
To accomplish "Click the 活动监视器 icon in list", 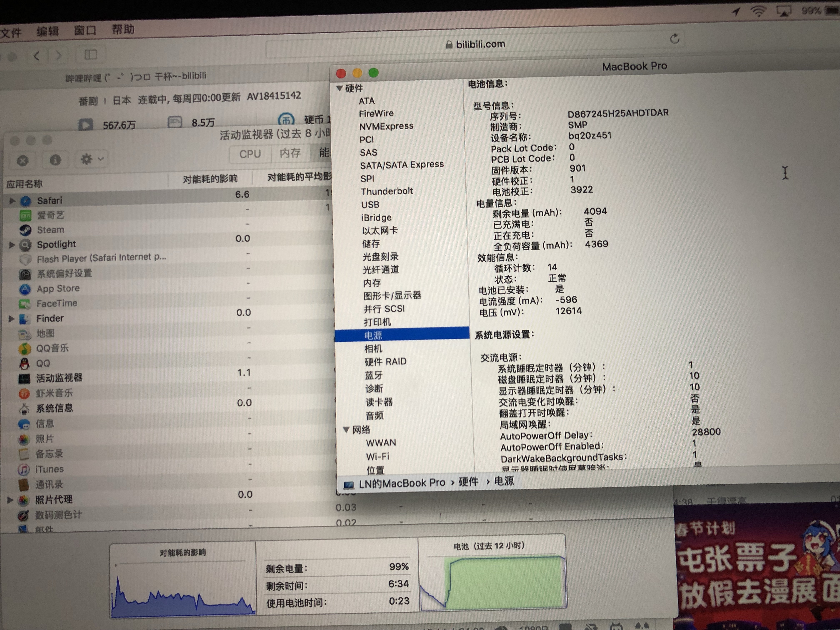I will [24, 379].
